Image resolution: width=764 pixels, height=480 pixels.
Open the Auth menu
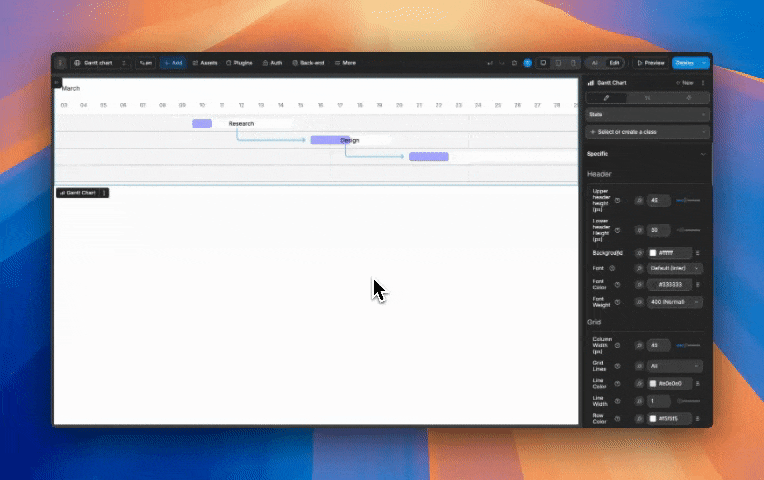(272, 63)
